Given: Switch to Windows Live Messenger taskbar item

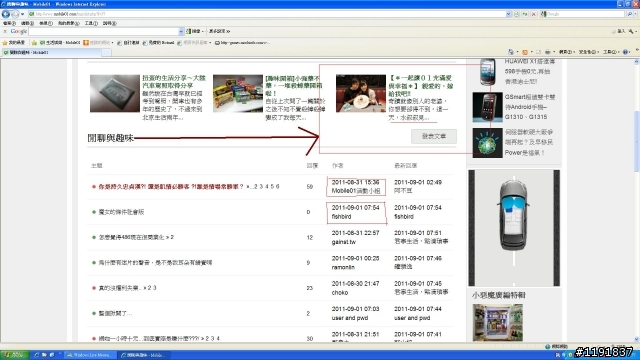Looking at the screenshot, I should 90,355.
